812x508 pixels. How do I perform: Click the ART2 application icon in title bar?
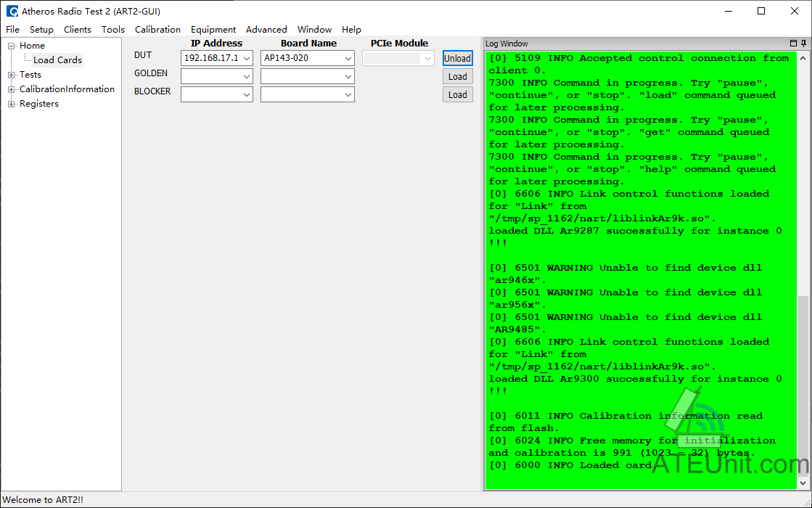12,11
